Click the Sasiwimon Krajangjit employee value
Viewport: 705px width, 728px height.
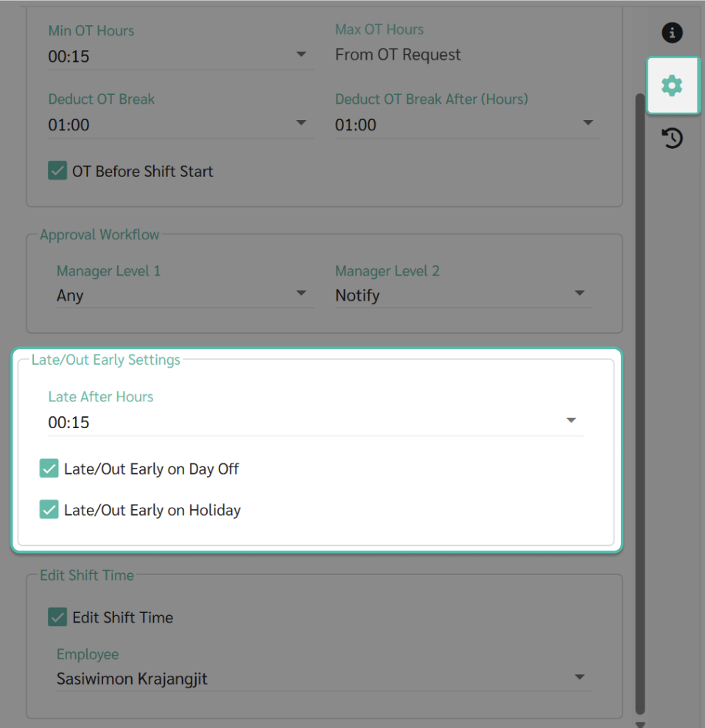coord(132,679)
